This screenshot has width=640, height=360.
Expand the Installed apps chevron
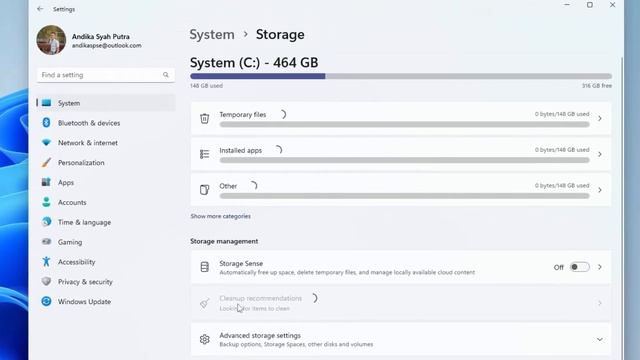click(600, 154)
